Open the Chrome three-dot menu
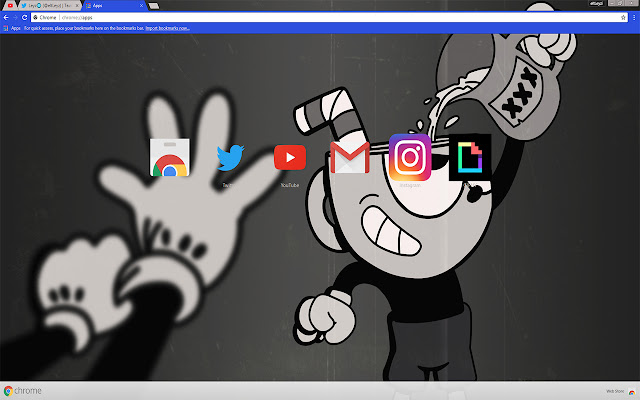Viewport: 640px width, 400px height. click(634, 18)
